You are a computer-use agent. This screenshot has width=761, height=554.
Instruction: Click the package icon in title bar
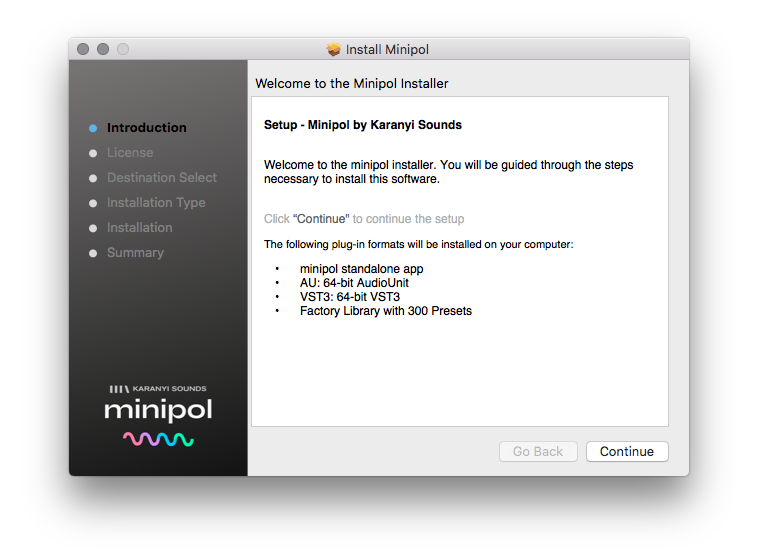[x=333, y=49]
